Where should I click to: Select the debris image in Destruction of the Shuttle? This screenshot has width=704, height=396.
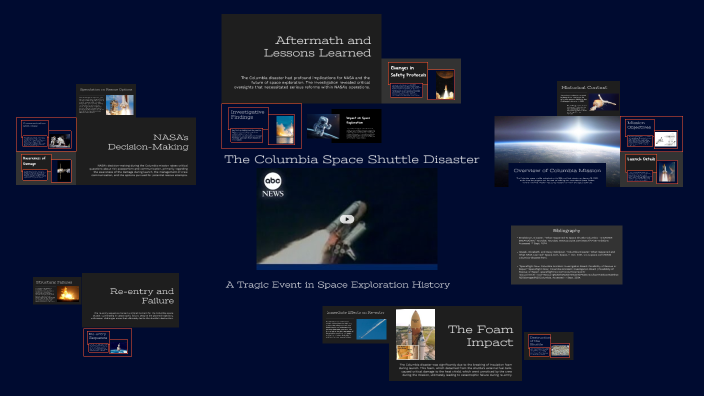560,351
